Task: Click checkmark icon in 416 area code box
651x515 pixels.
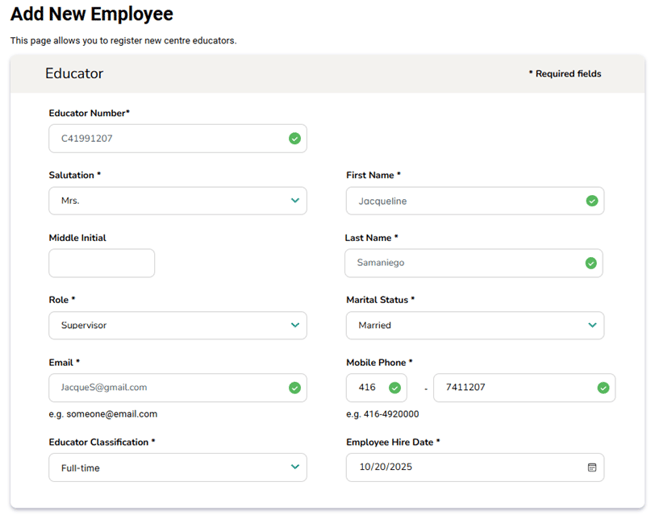Action: tap(394, 388)
